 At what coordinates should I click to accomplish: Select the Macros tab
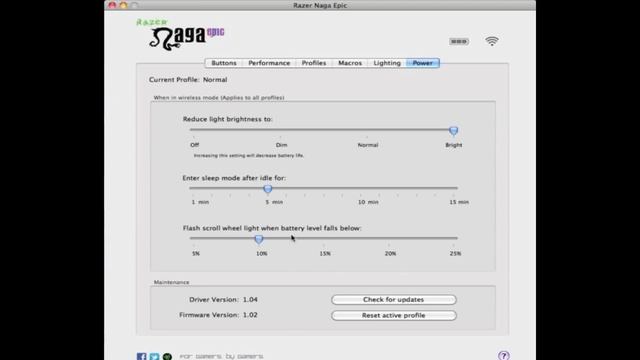[x=350, y=63]
